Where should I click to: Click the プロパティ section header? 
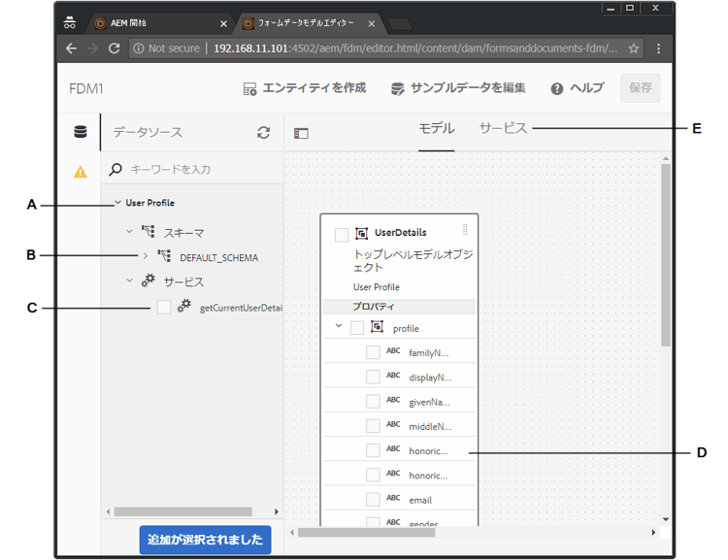click(399, 307)
